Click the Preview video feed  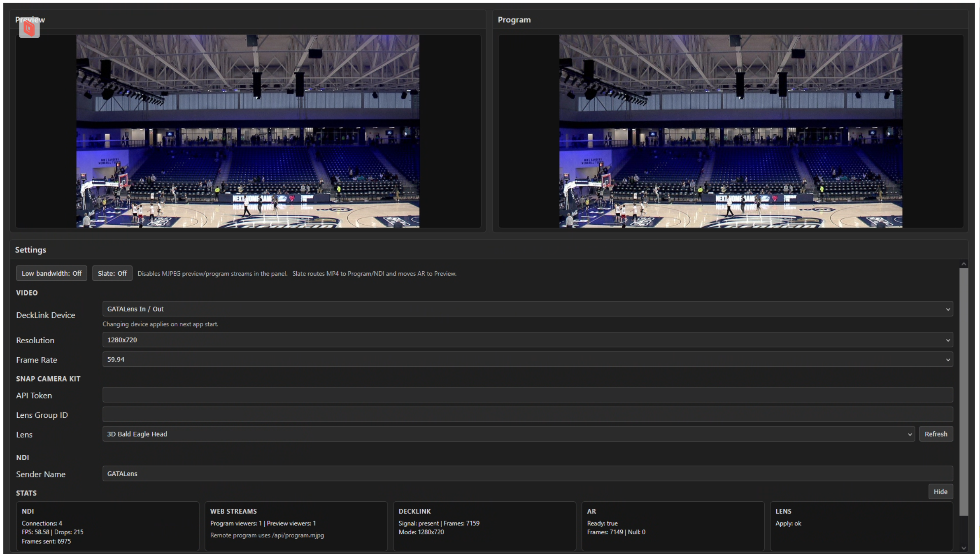(x=248, y=131)
